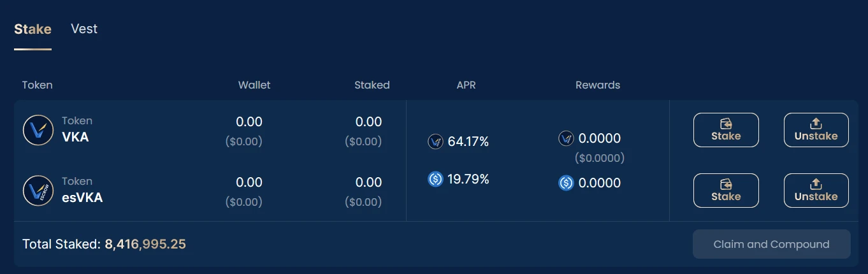Click the VKA icon in Rewards column
The width and height of the screenshot is (868, 274).
566,138
